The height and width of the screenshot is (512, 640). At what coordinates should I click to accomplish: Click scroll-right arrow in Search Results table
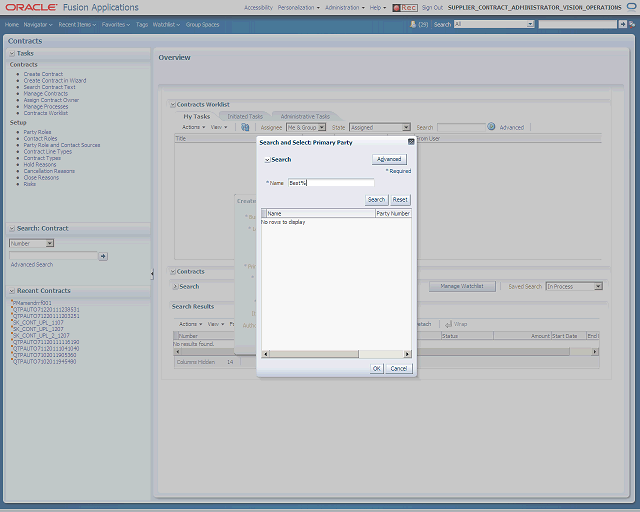(x=595, y=352)
